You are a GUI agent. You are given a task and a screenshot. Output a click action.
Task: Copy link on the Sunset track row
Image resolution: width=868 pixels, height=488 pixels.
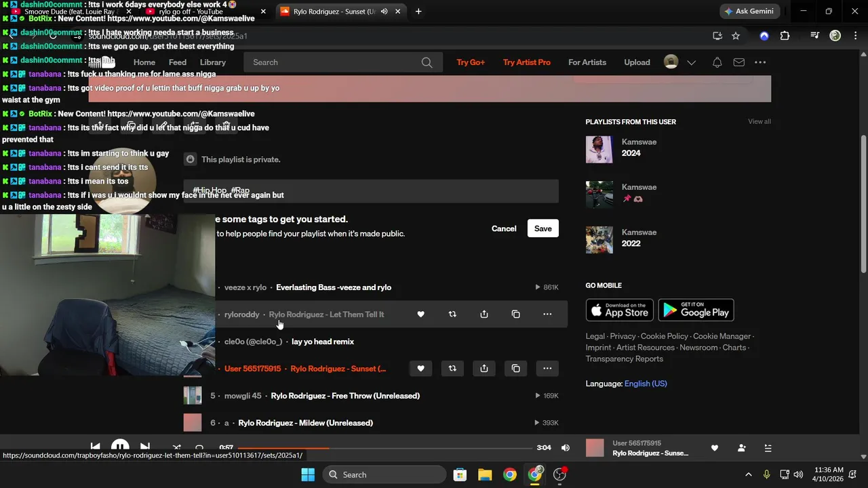pyautogui.click(x=516, y=369)
